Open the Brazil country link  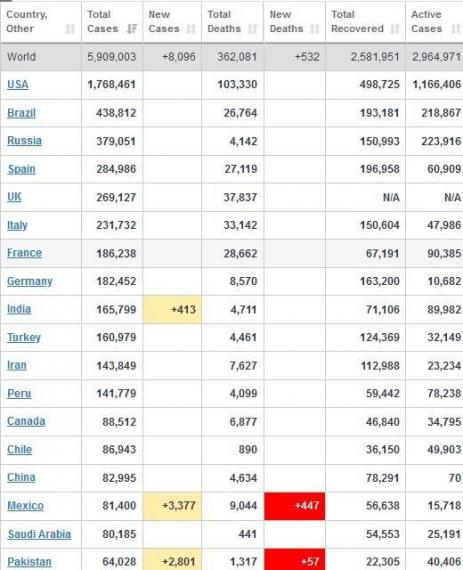click(21, 113)
